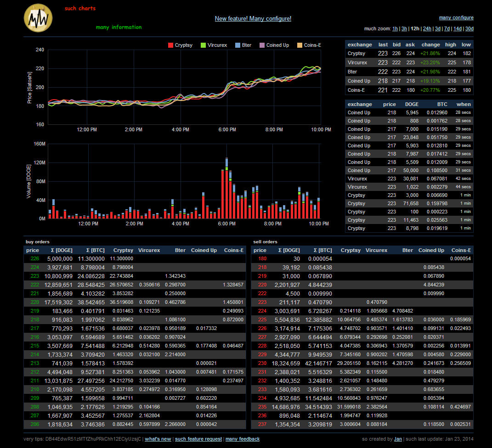Viewport: 492px width, 448px height.
Task: Toggle the Bter blue legend swatch
Action: point(238,45)
